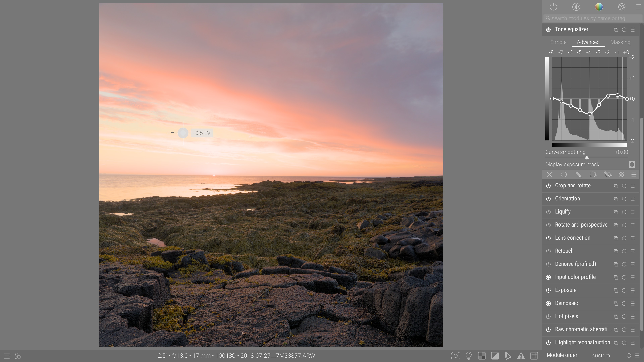644x362 pixels.
Task: Toggle Lens correction module
Action: (548, 238)
